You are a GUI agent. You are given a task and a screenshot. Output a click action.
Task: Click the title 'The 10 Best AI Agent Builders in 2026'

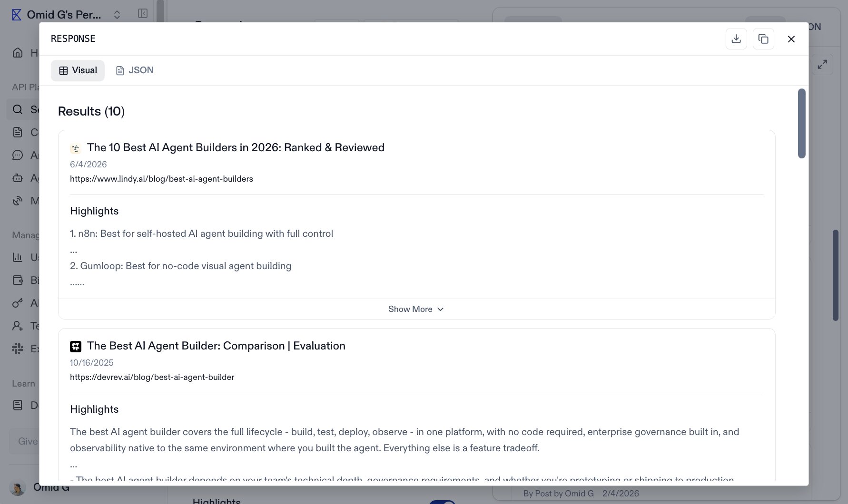click(236, 147)
